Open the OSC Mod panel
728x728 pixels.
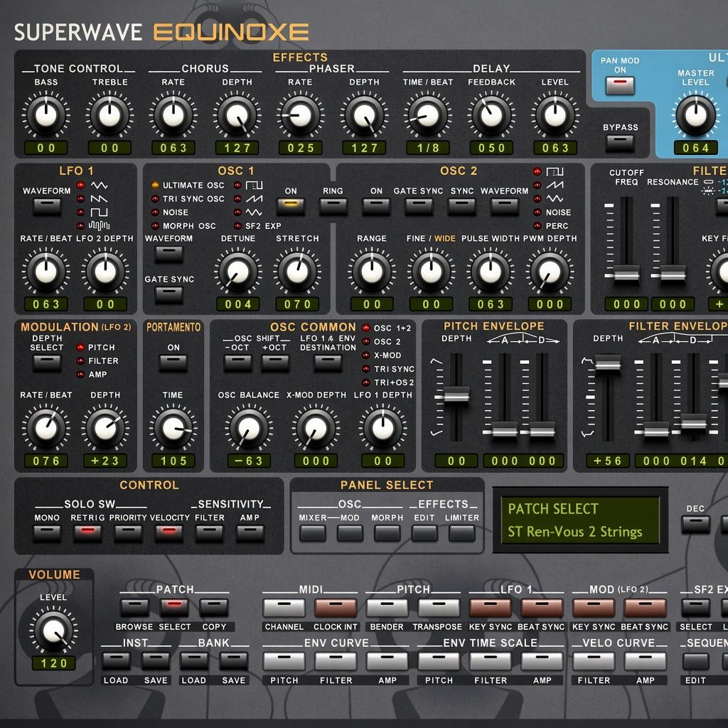[x=350, y=533]
